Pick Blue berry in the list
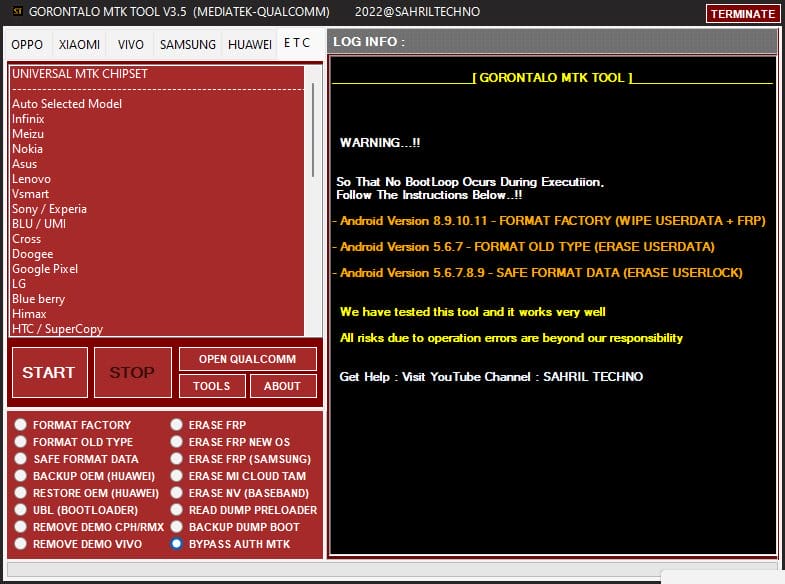Viewport: 785px width, 584px height. pyautogui.click(x=157, y=299)
